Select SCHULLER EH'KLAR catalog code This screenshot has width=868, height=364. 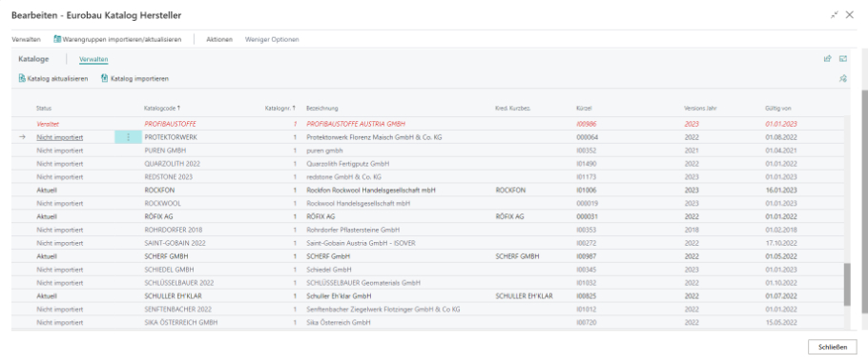click(x=172, y=296)
